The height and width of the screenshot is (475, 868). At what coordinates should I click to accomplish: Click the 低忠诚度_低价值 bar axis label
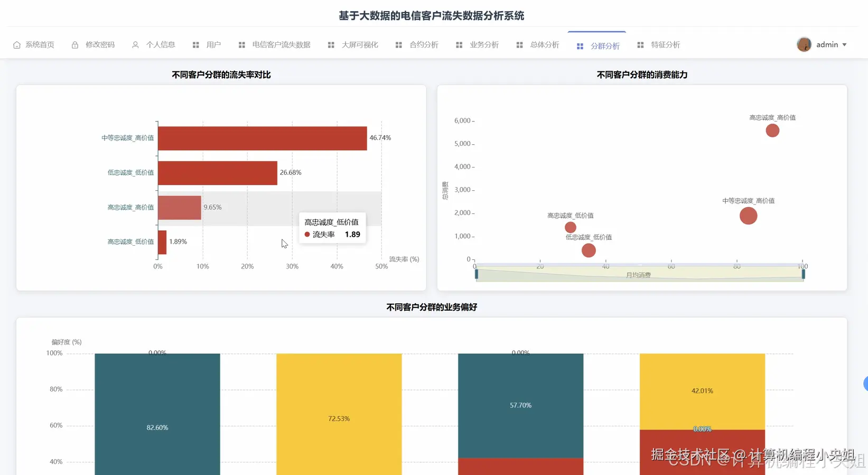click(x=130, y=173)
